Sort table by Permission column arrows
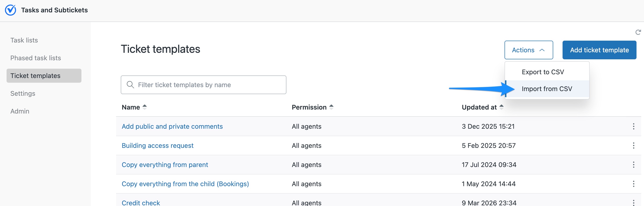 click(331, 107)
